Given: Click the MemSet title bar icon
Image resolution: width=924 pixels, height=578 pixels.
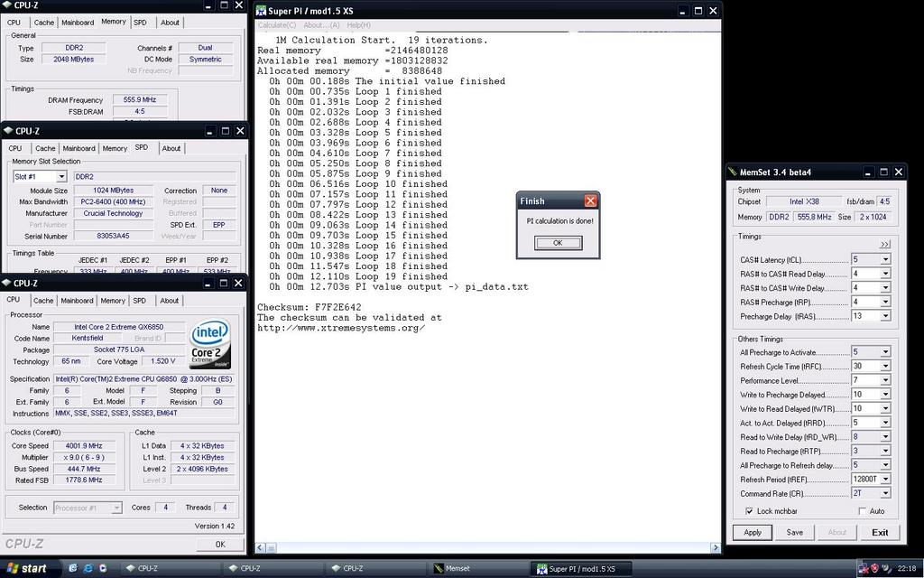Looking at the screenshot, I should 733,172.
